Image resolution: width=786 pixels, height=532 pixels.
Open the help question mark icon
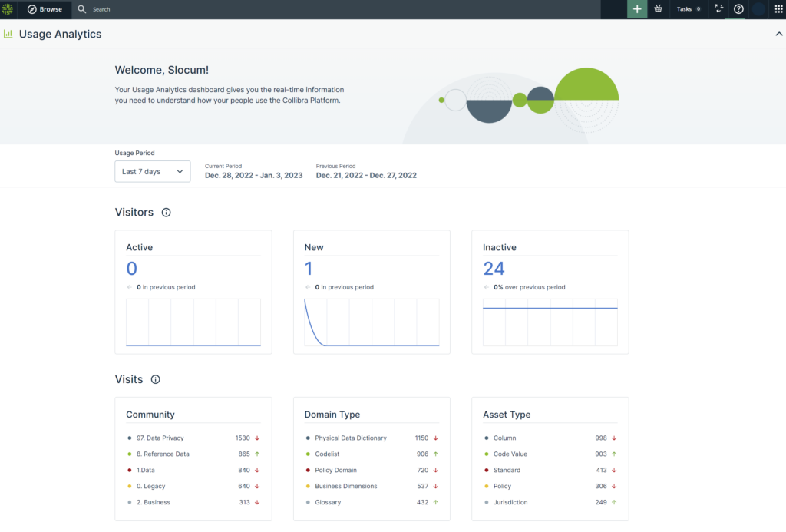pos(738,9)
